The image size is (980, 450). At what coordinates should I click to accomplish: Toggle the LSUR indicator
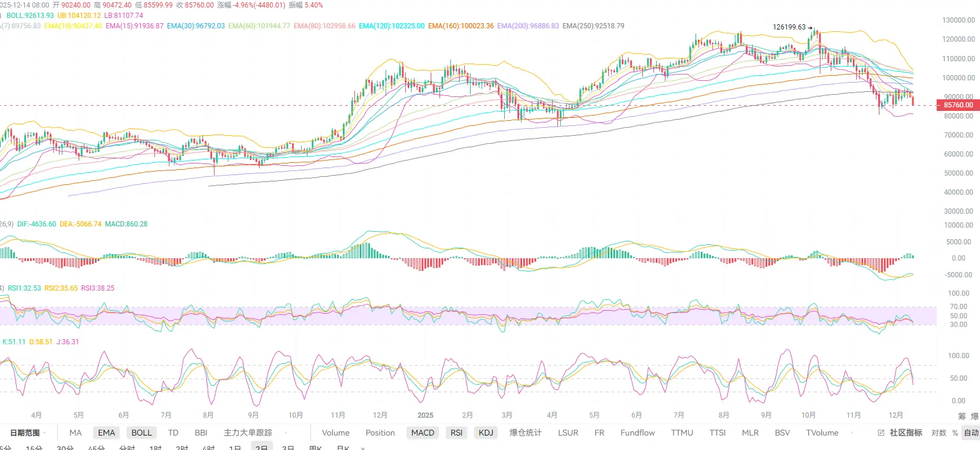[568, 433]
